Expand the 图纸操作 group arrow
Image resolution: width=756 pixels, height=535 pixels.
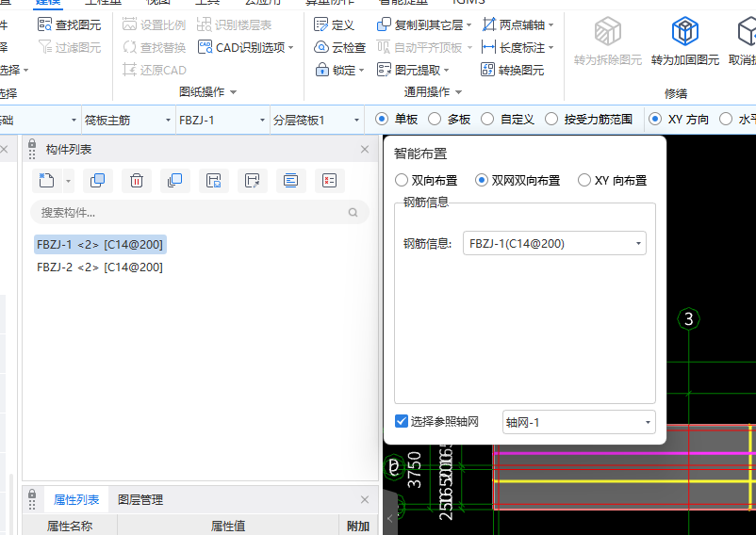234,92
